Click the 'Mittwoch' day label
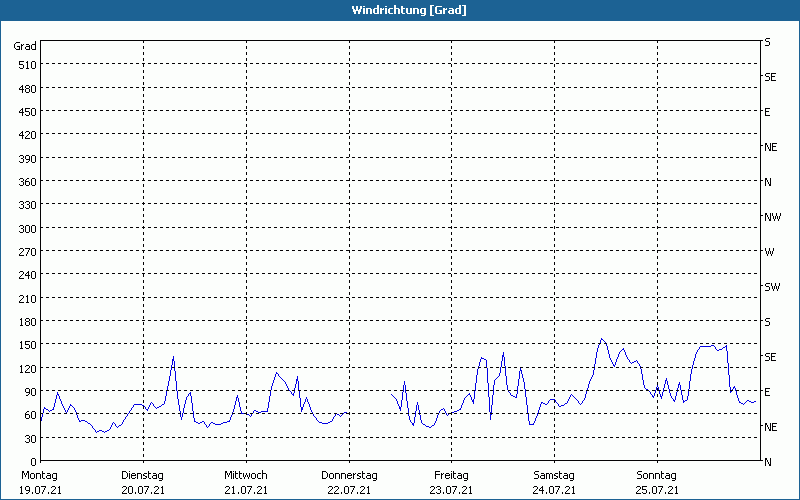 pyautogui.click(x=245, y=476)
